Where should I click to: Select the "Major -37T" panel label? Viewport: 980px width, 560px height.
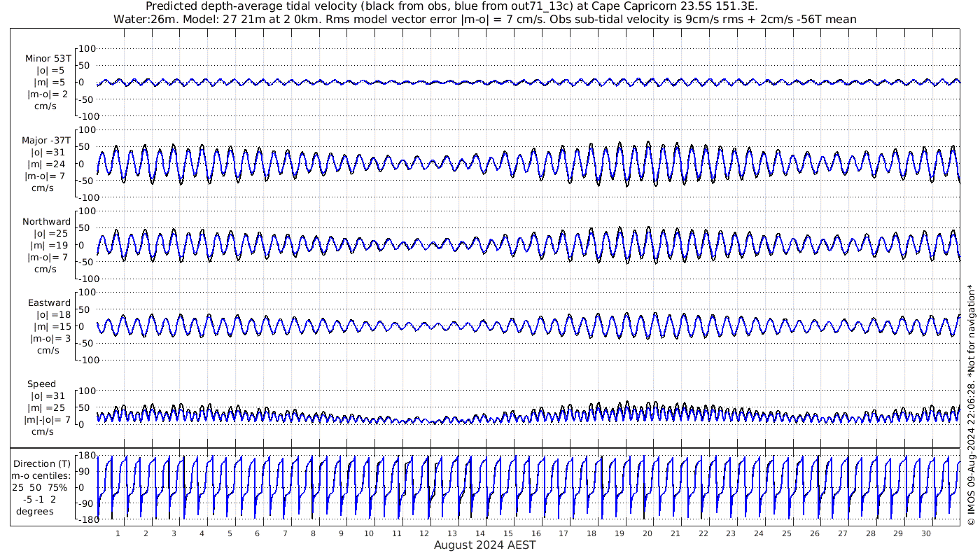47,141
